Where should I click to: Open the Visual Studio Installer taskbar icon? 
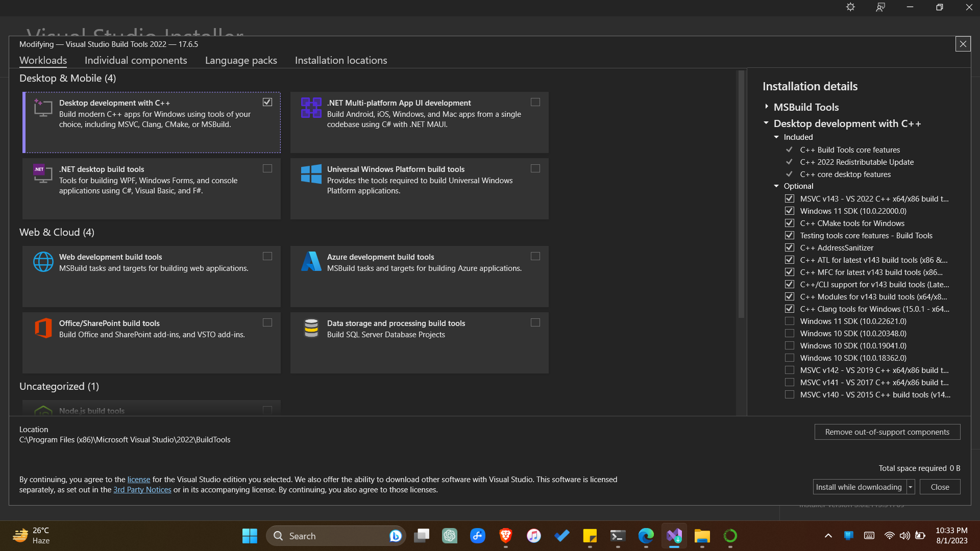pos(674,536)
